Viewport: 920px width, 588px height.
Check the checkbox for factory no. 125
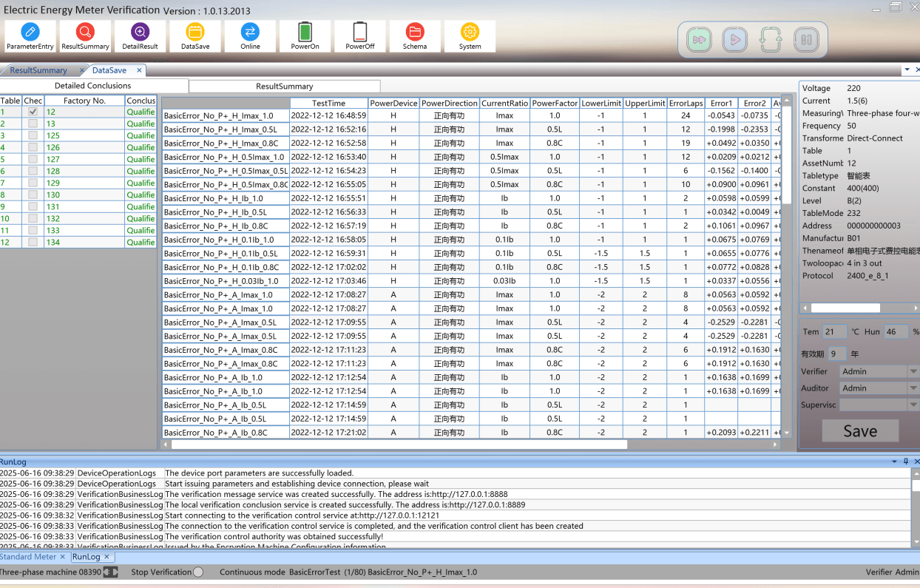pos(33,135)
